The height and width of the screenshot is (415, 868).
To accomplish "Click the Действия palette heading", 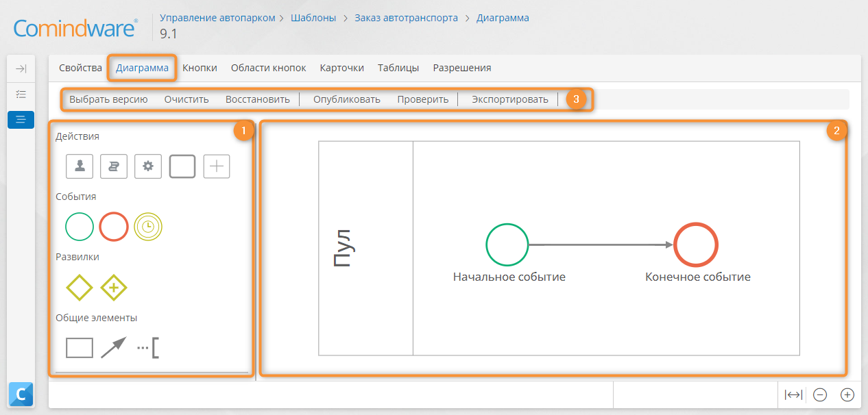I will click(77, 136).
